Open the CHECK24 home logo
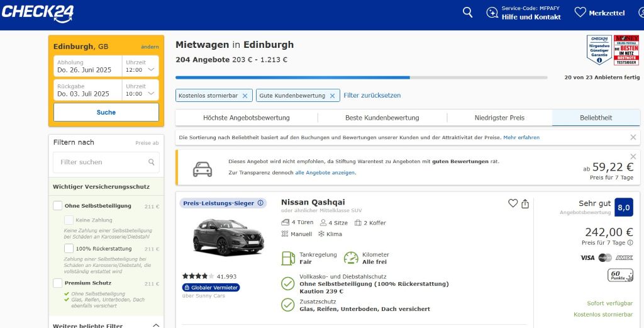 [37, 14]
